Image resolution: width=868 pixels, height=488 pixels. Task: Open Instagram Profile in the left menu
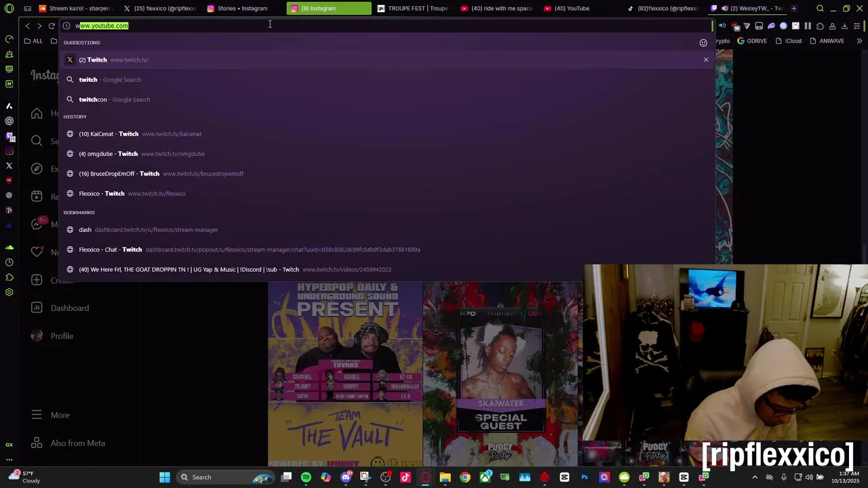(52, 336)
